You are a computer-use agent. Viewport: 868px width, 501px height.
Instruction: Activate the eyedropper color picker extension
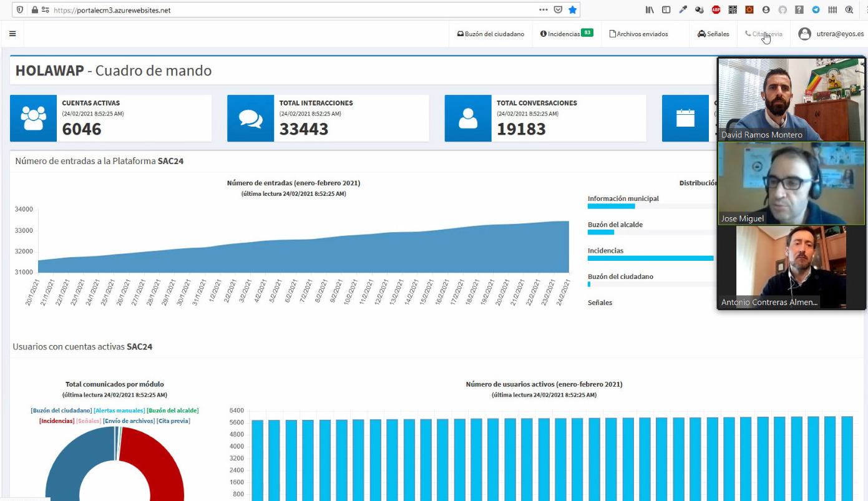[683, 10]
